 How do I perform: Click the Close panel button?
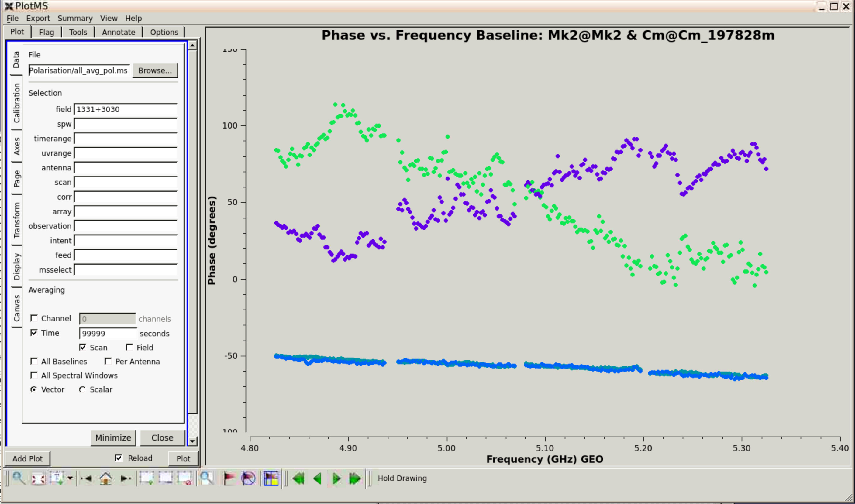point(162,438)
